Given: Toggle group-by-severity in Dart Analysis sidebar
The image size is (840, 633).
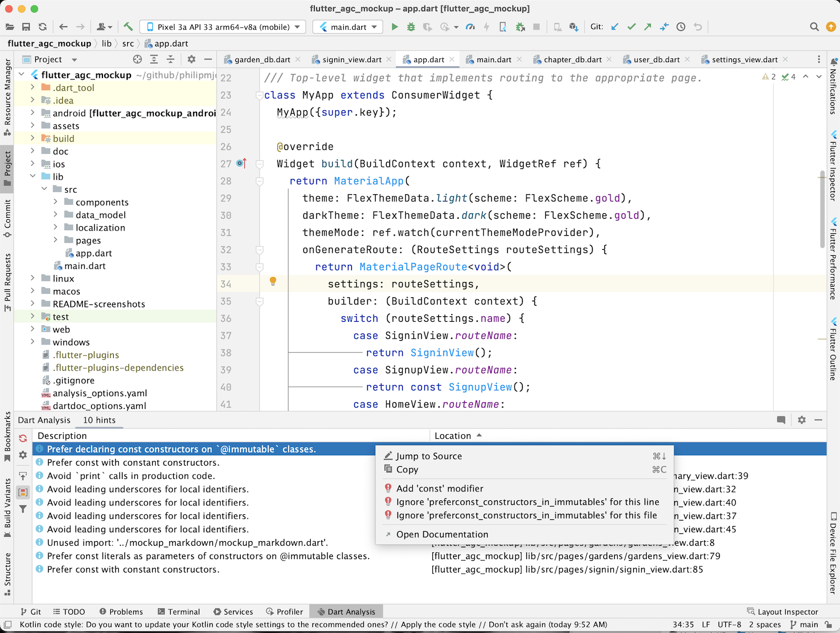Looking at the screenshot, I should [x=23, y=493].
